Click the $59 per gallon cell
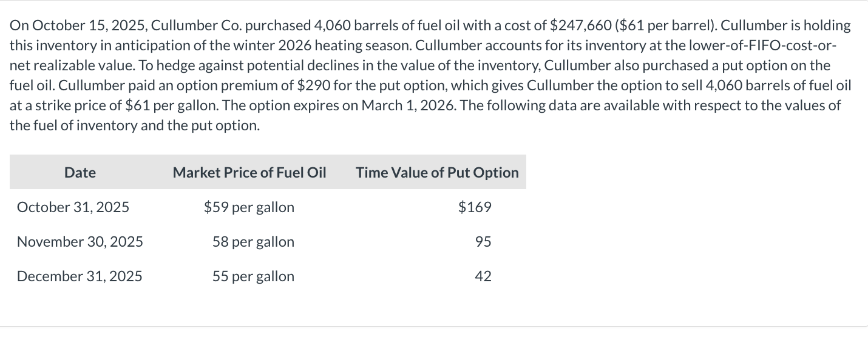Image resolution: width=868 pixels, height=337 pixels. click(x=249, y=207)
